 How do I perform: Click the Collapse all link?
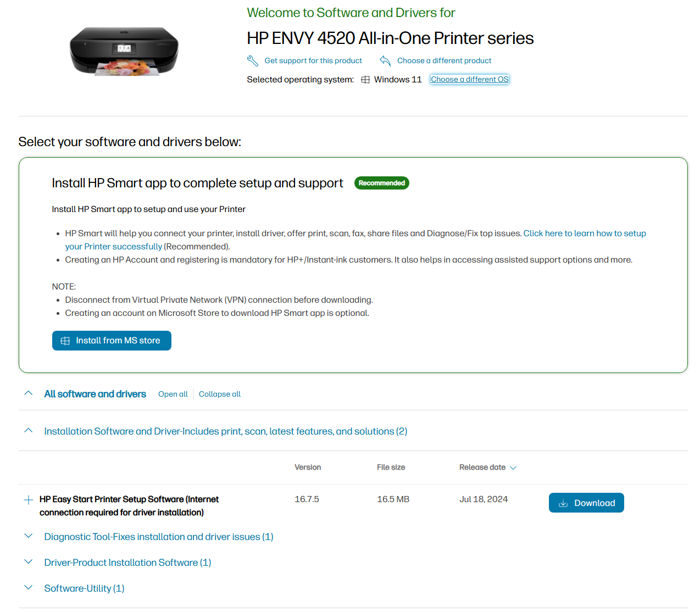point(220,394)
